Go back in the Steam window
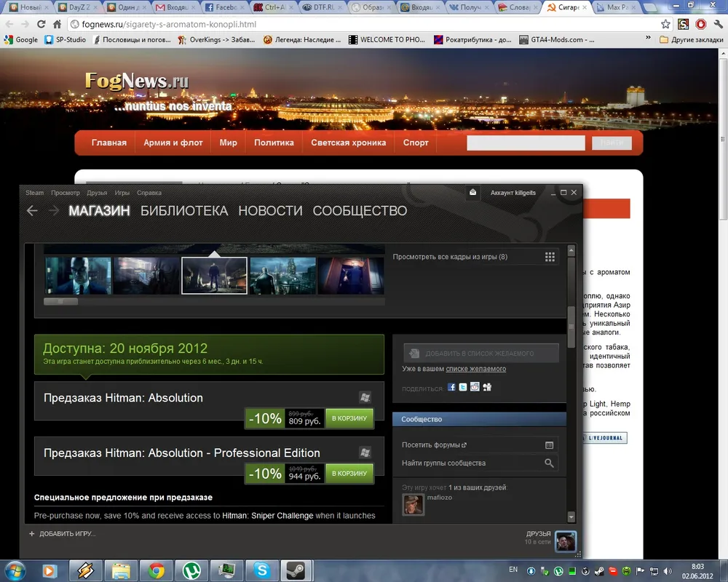 (x=32, y=211)
